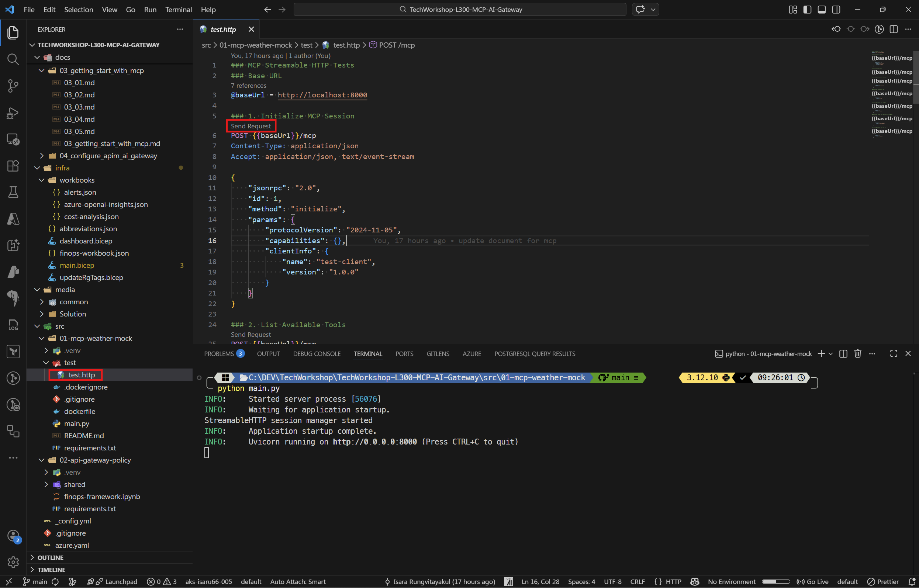Viewport: 919px width, 588px height.
Task: Open the Run and Debug view
Action: (x=13, y=113)
